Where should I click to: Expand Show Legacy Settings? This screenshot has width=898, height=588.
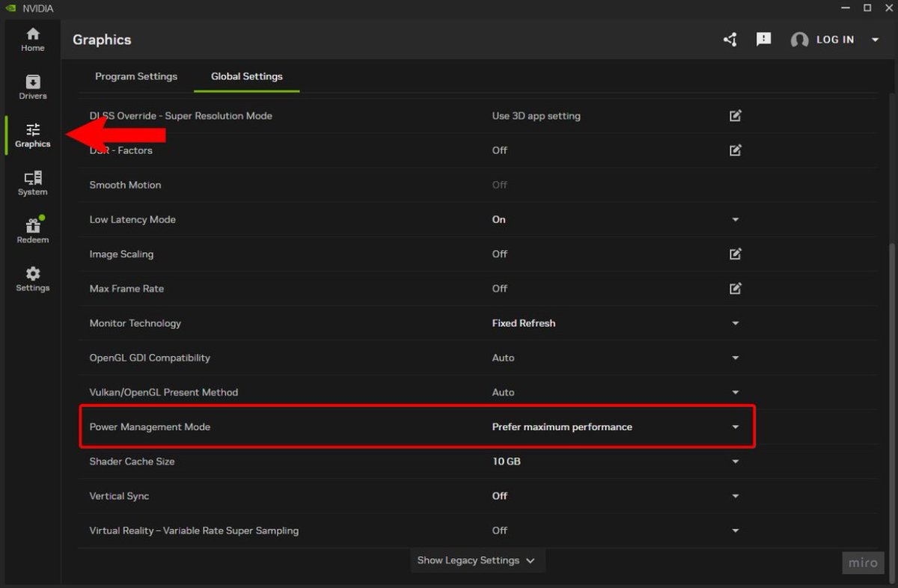(x=477, y=560)
